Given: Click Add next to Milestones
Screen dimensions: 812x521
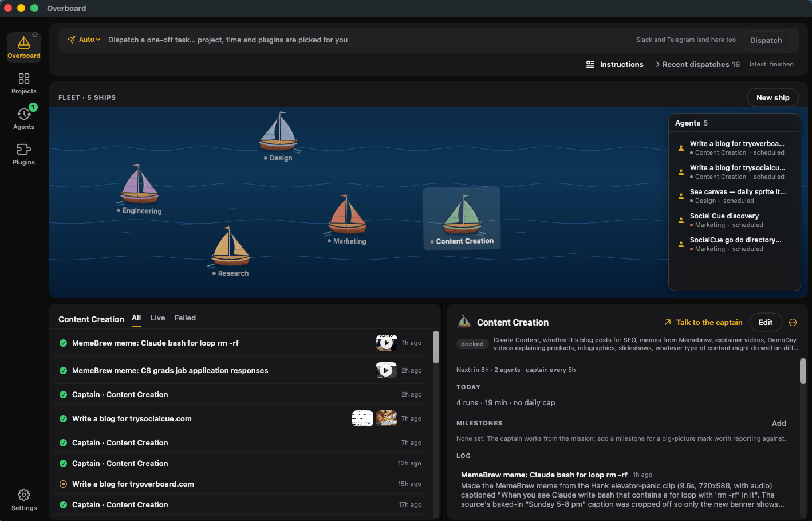Looking at the screenshot, I should [x=779, y=423].
